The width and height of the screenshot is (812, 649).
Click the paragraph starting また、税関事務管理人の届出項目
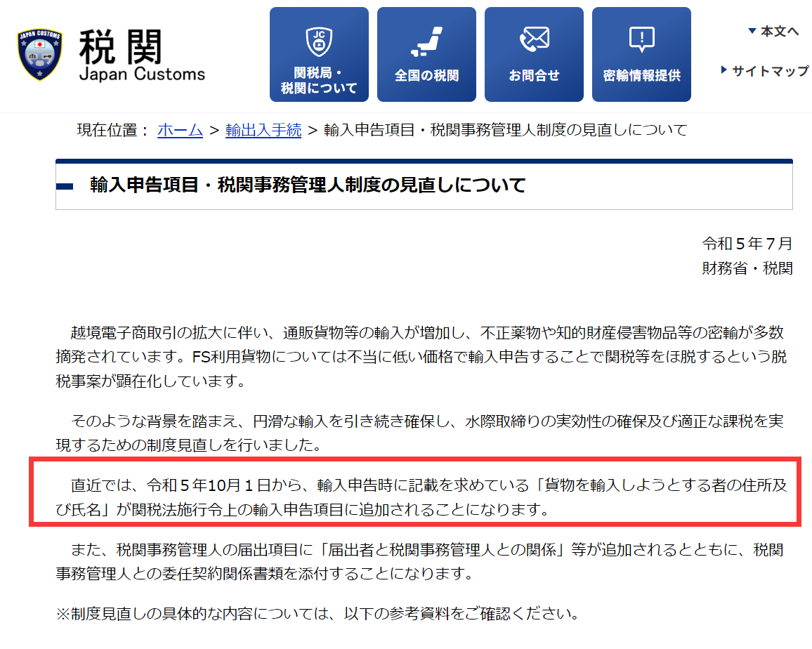pyautogui.click(x=419, y=561)
